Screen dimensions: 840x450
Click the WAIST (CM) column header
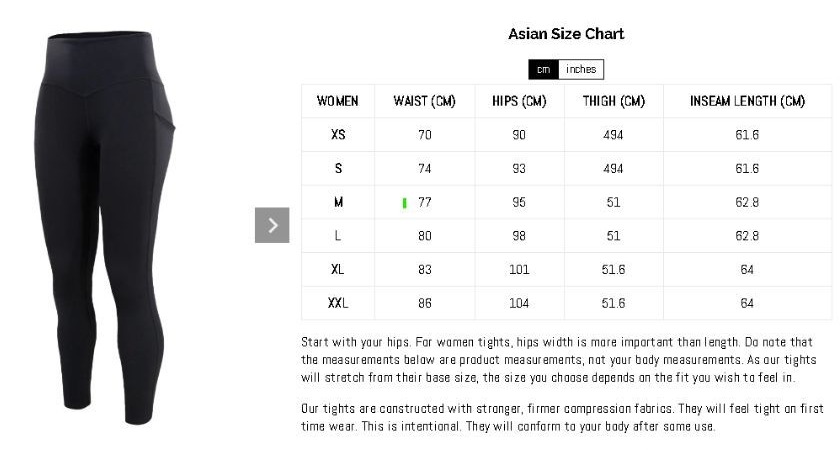click(424, 101)
